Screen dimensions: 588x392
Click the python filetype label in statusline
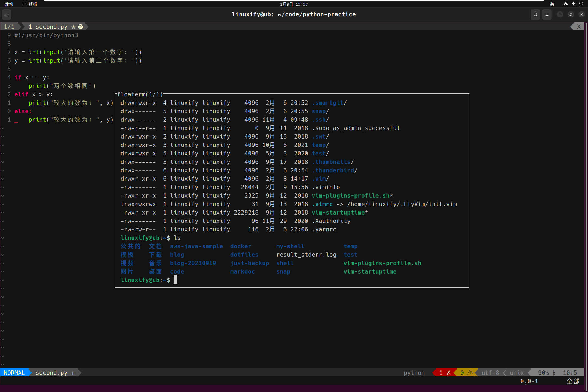coord(414,373)
